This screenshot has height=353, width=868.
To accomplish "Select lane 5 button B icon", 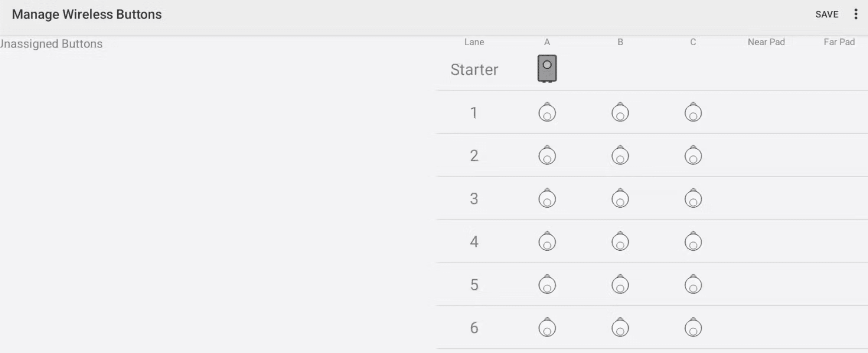I will point(620,284).
